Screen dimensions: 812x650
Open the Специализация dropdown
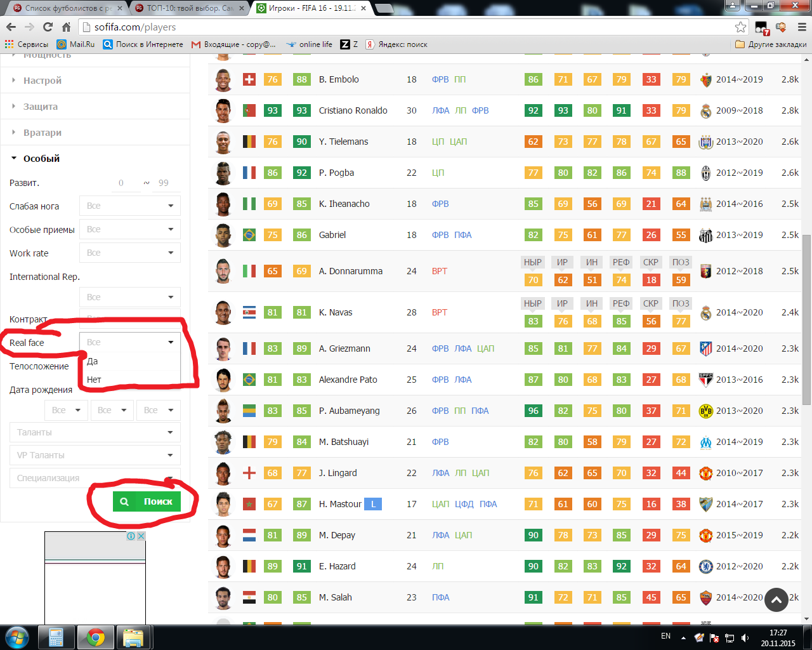click(x=95, y=478)
